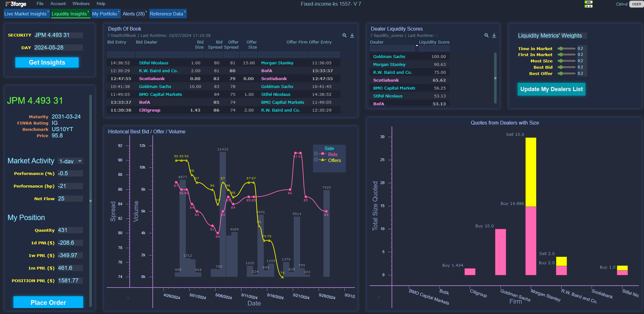The image size is (644, 314).
Task: Download Dealer Liquidity Scores data
Action: click(x=494, y=36)
